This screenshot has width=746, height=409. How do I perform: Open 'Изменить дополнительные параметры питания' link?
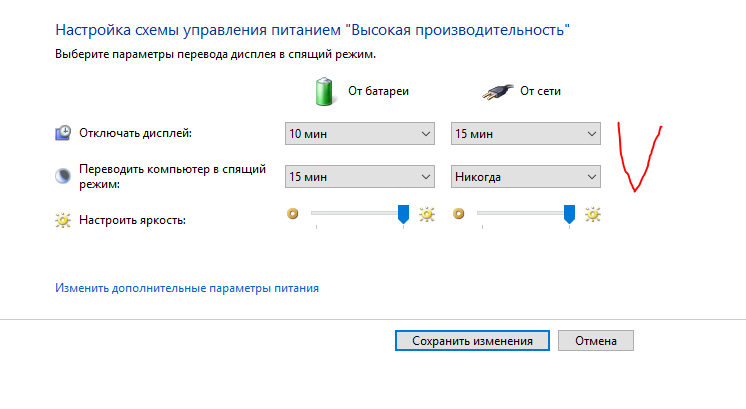[187, 289]
